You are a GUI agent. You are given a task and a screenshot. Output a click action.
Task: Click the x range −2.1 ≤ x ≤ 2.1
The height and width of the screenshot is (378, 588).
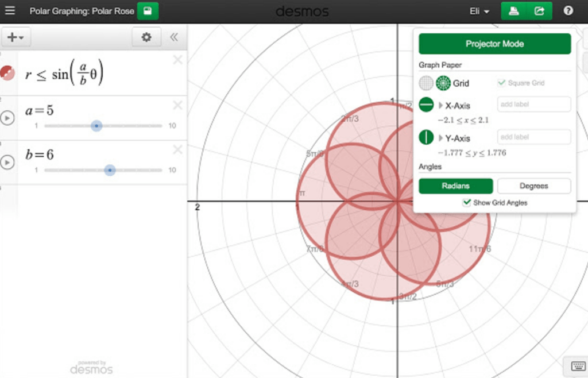[x=463, y=120]
